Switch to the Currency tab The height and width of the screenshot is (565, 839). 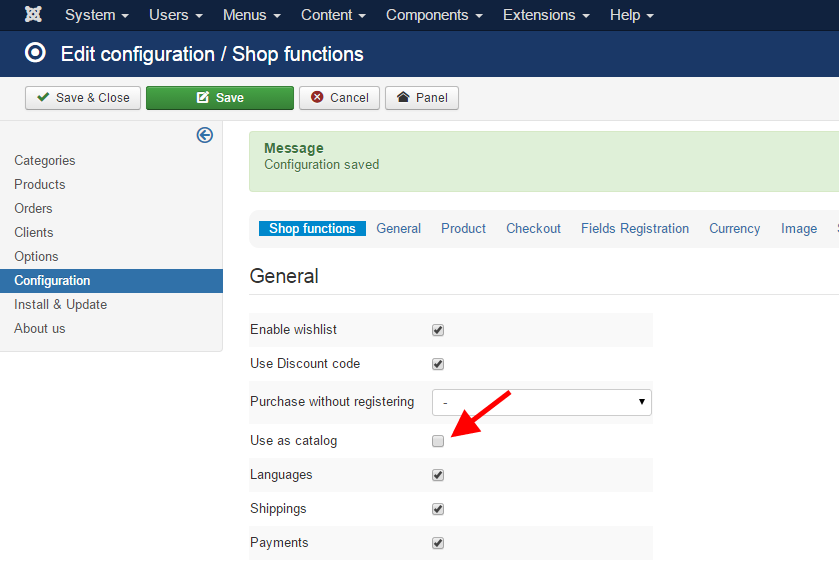tap(735, 229)
